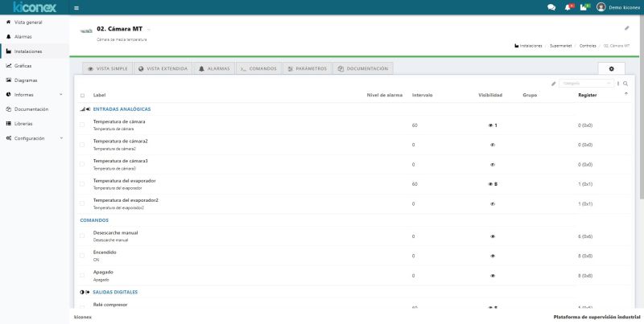Switch to the Vista Simple tab
Viewport: 644px width, 324px height.
pyautogui.click(x=108, y=69)
